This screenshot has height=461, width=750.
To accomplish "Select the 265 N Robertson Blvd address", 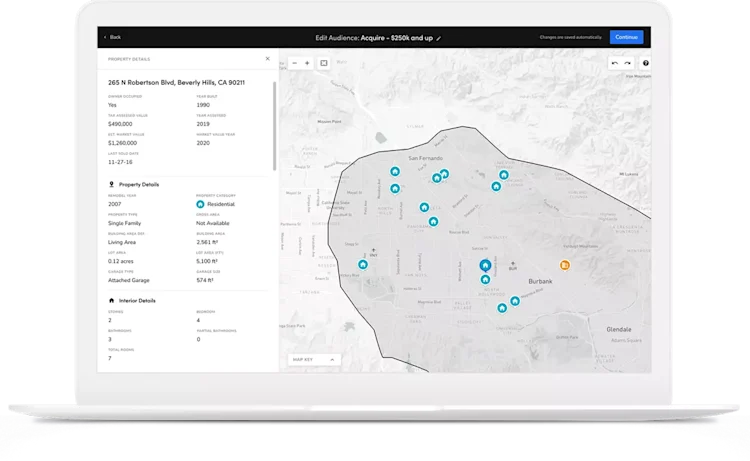I will (x=176, y=83).
